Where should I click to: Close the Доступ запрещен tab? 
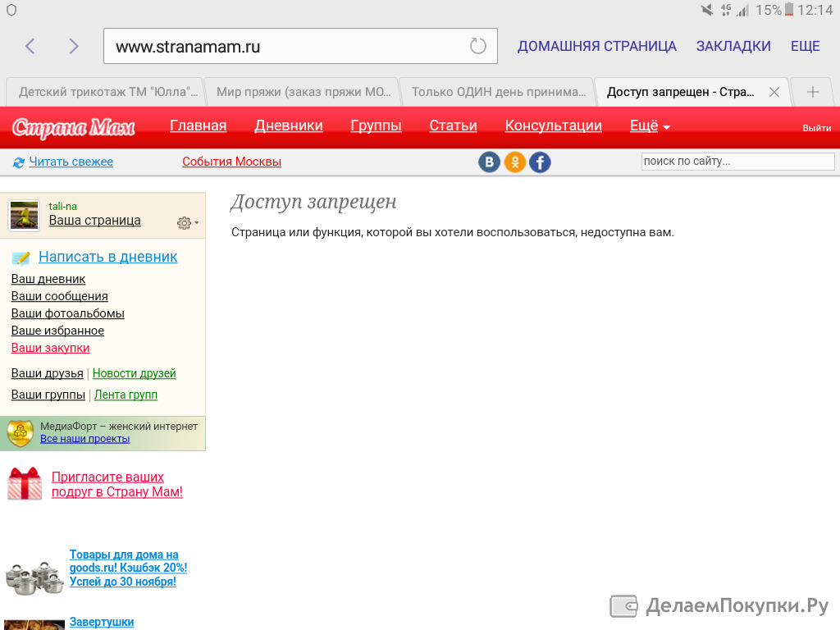[774, 92]
